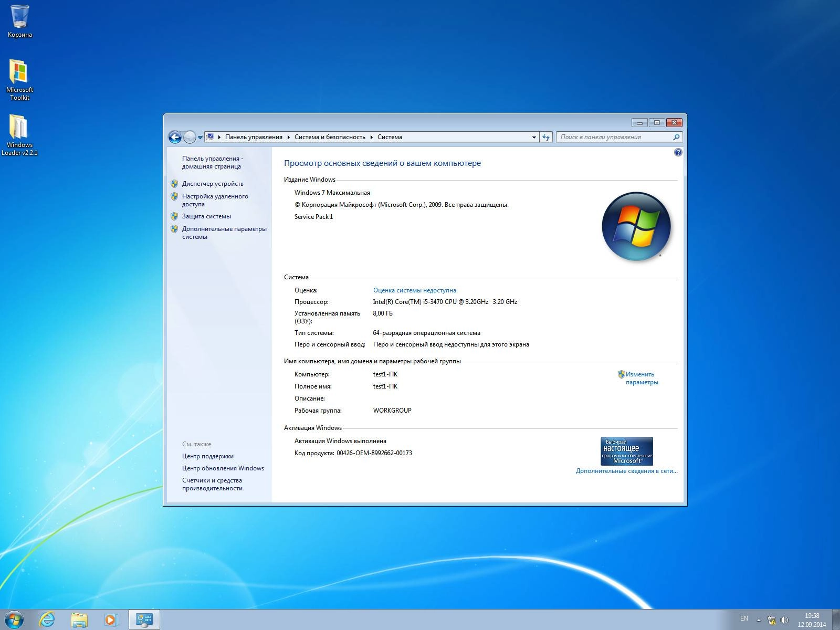Open Счетчики и средства производительности
This screenshot has height=630, width=840.
tap(212, 484)
